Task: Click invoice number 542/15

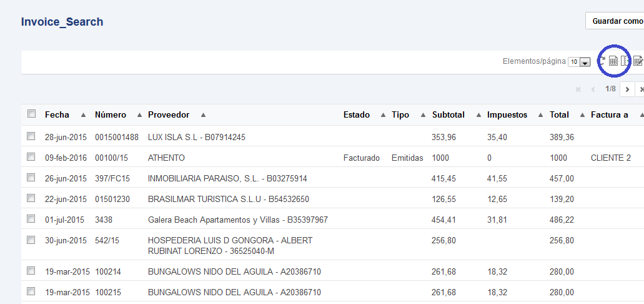Action: (x=107, y=241)
